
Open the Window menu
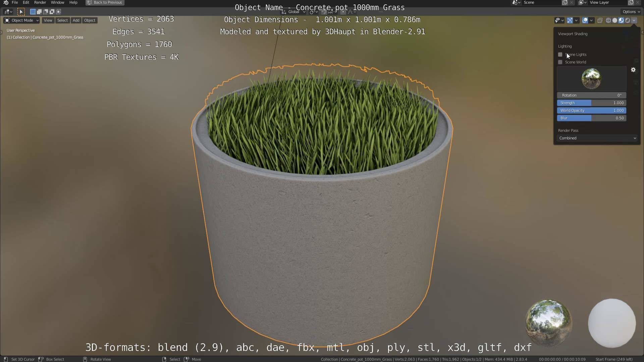pos(57,2)
